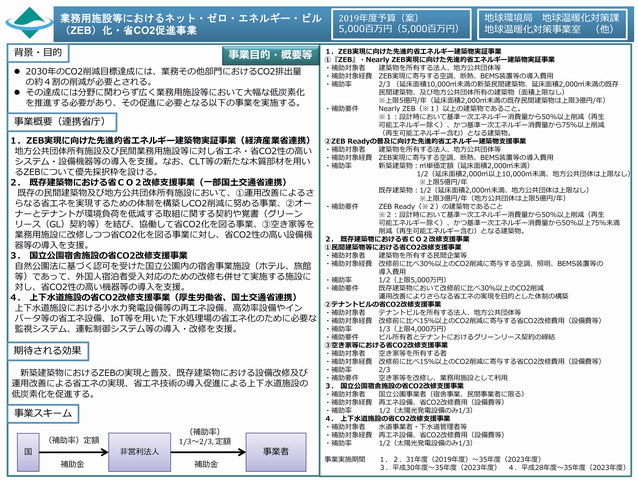Click the department box '地球環境局 地球温暖化対策課'
The width and height of the screenshot is (638, 481).
pyautogui.click(x=552, y=24)
